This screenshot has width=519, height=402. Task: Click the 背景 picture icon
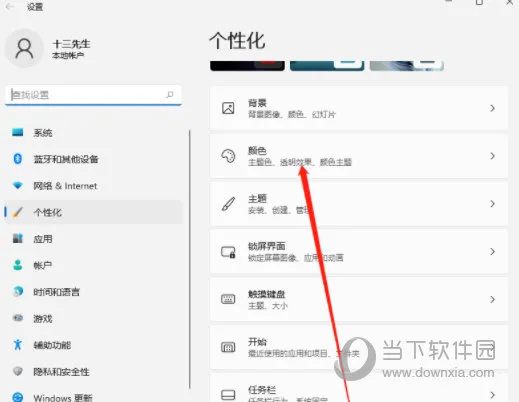tap(228, 108)
